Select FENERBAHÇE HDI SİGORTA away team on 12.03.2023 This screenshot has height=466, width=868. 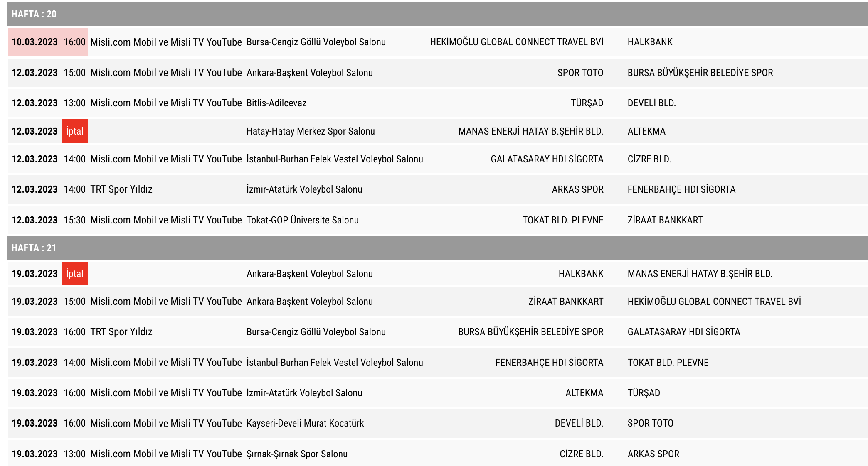pos(681,189)
